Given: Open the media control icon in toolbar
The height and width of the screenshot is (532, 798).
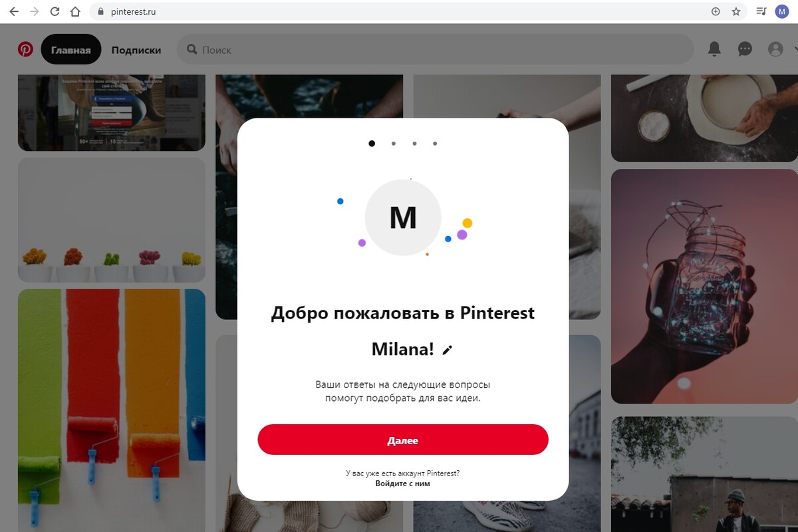Looking at the screenshot, I should [x=761, y=11].
